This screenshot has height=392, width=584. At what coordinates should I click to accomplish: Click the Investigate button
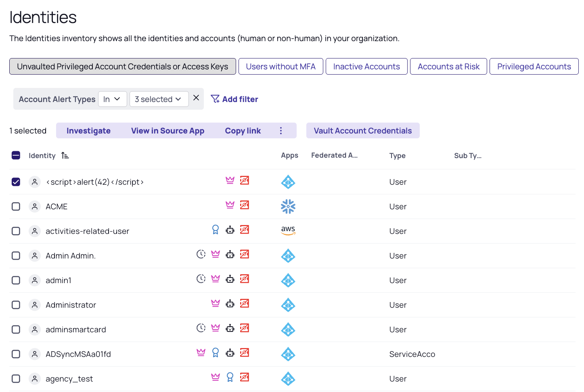pos(88,131)
